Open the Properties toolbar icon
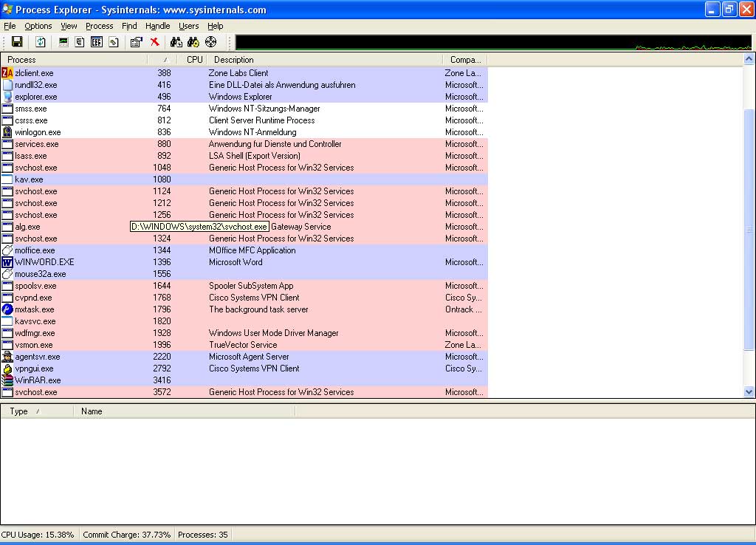756x545 pixels. tap(137, 42)
